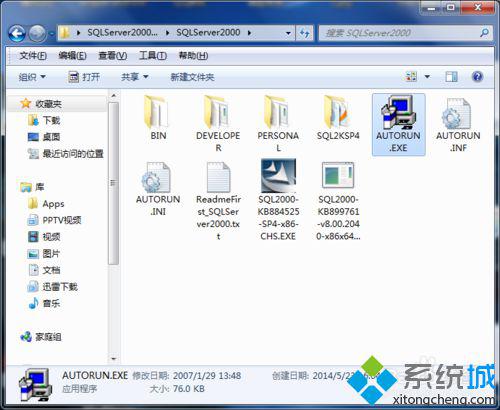
Task: Click the change view icon
Action: pyautogui.click(x=411, y=77)
